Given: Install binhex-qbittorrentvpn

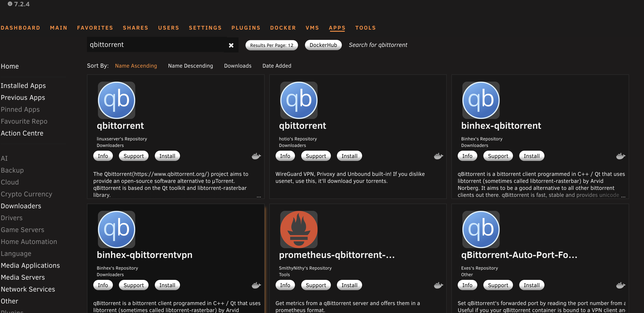Looking at the screenshot, I should (x=167, y=285).
